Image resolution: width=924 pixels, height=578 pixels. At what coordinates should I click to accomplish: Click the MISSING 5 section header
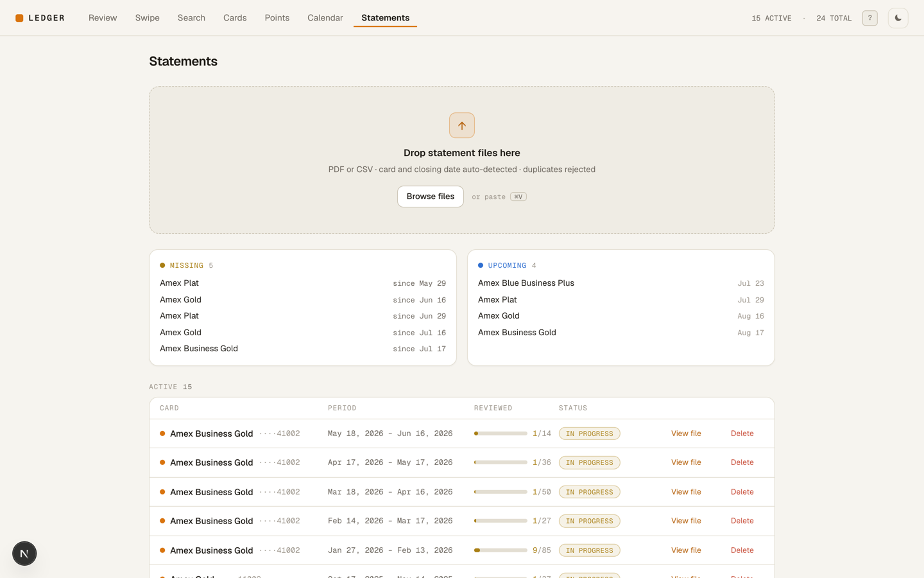point(187,265)
